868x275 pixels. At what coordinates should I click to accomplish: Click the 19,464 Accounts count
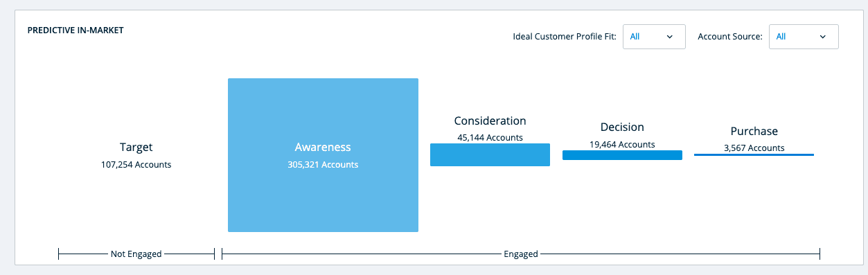coord(622,144)
